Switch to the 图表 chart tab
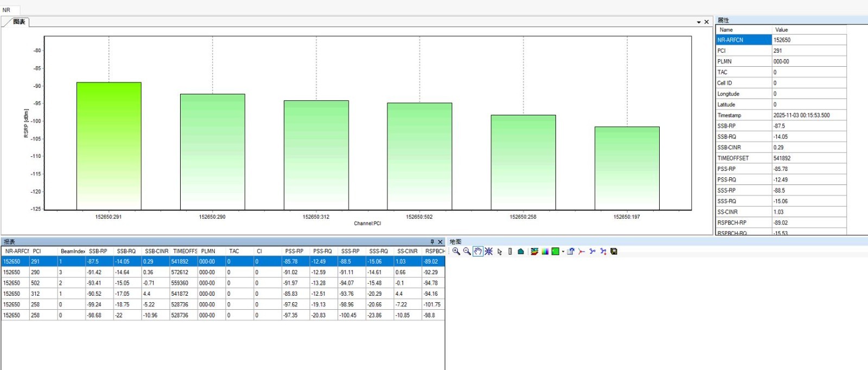Viewport: 868px width, 370px height. click(19, 22)
